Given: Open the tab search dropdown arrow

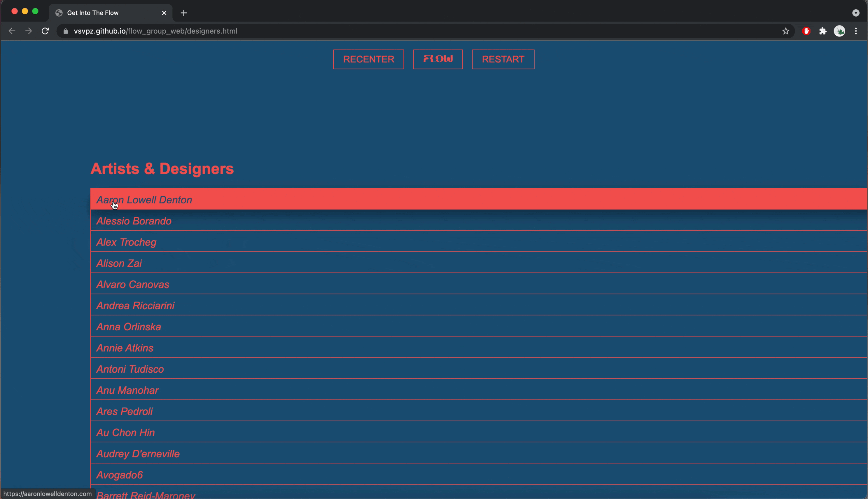Looking at the screenshot, I should click(x=856, y=13).
